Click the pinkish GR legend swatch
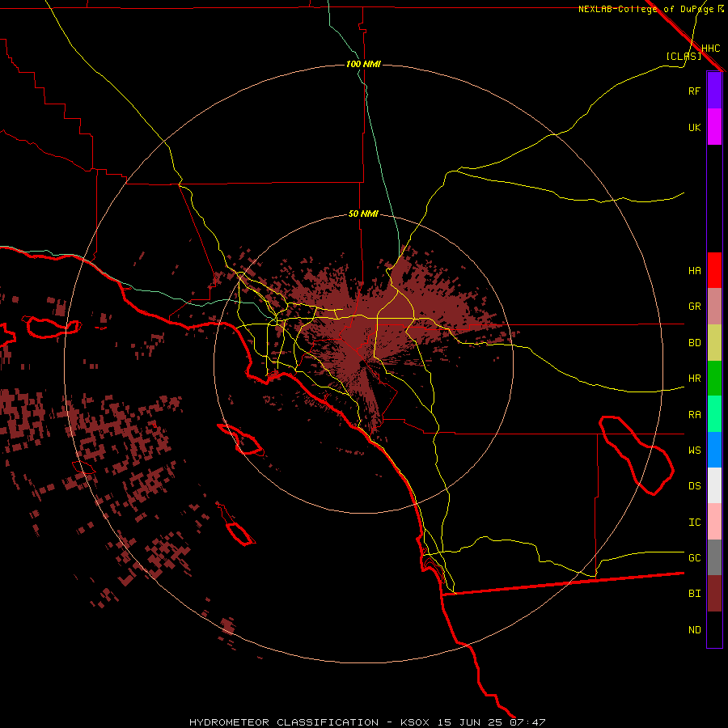The height and width of the screenshot is (728, 728). [x=714, y=307]
